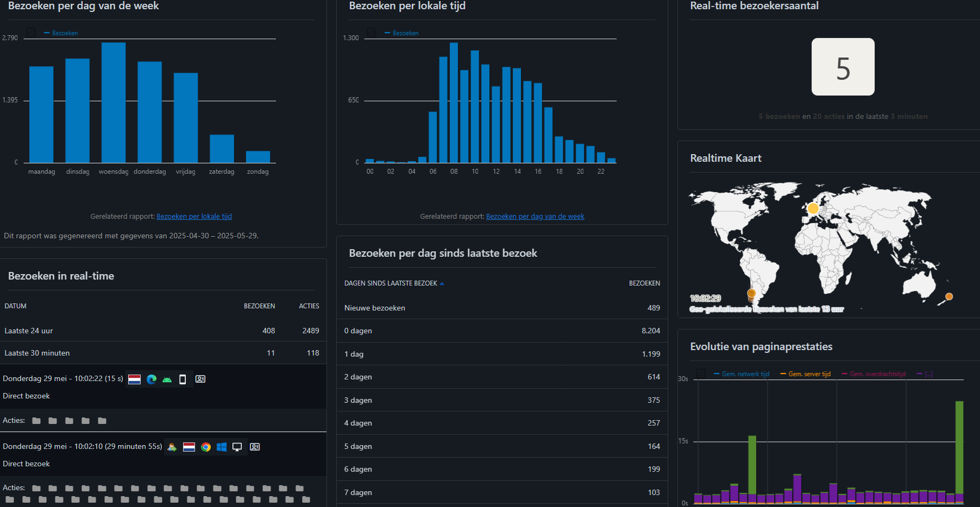Click the smartphone device icon in the visitor log
The image size is (980, 507).
pyautogui.click(x=183, y=379)
